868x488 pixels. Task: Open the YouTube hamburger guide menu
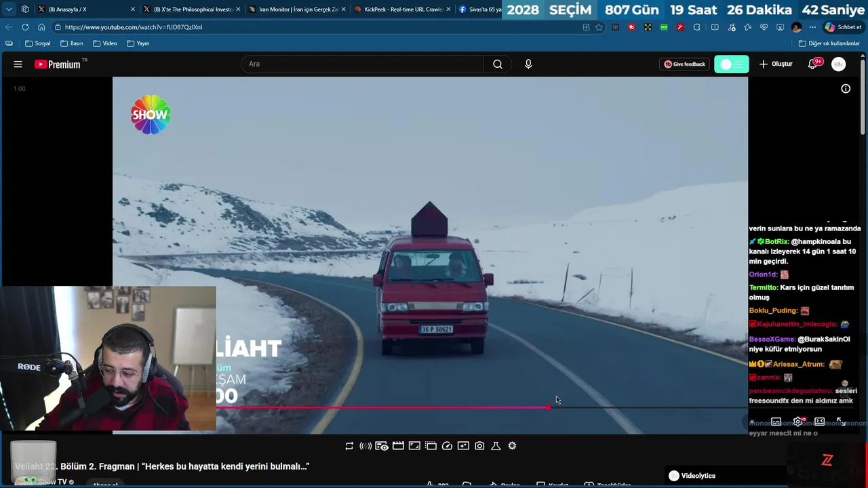(18, 64)
